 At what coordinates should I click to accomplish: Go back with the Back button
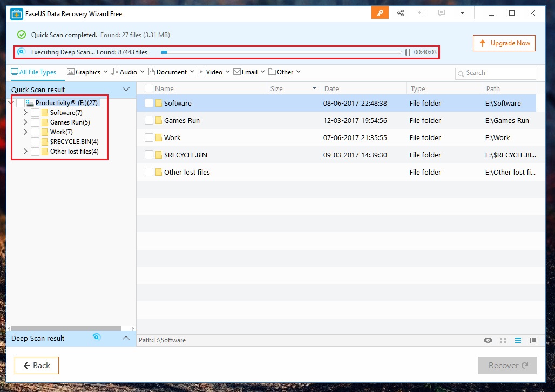point(37,365)
